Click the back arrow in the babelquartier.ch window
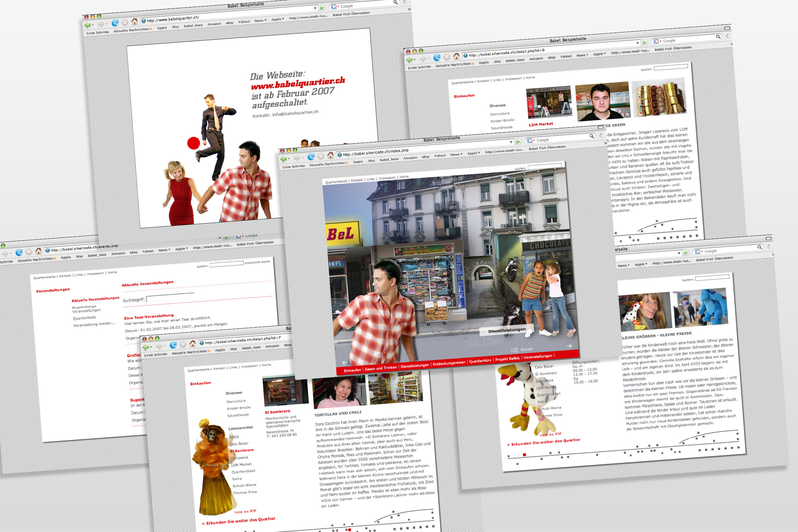The image size is (798, 532). [x=87, y=25]
